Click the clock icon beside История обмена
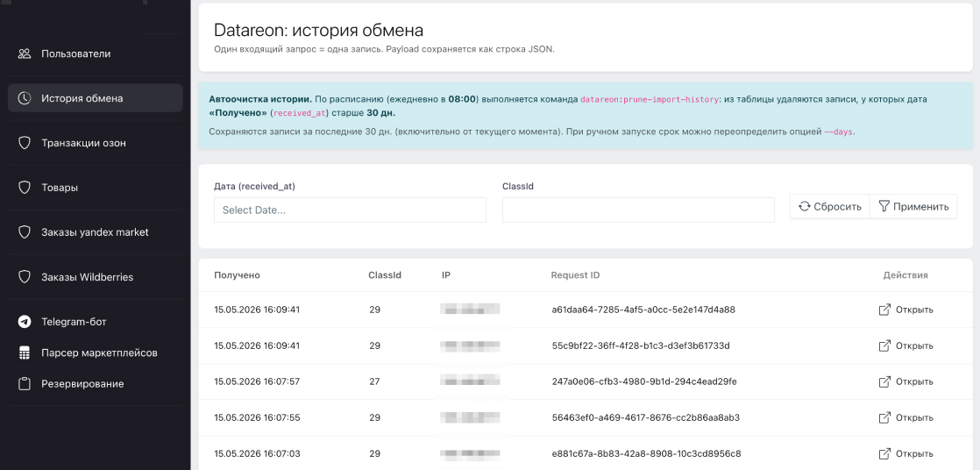This screenshot has width=980, height=470. pos(25,98)
